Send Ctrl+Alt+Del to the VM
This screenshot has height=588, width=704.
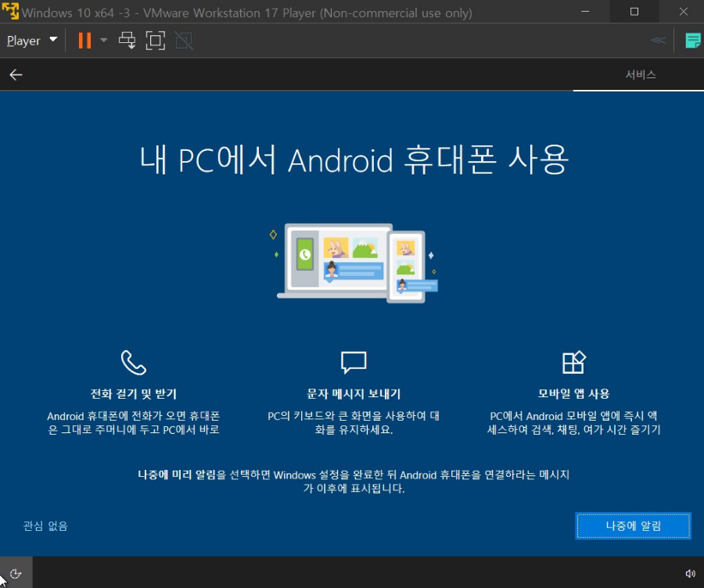(x=127, y=41)
